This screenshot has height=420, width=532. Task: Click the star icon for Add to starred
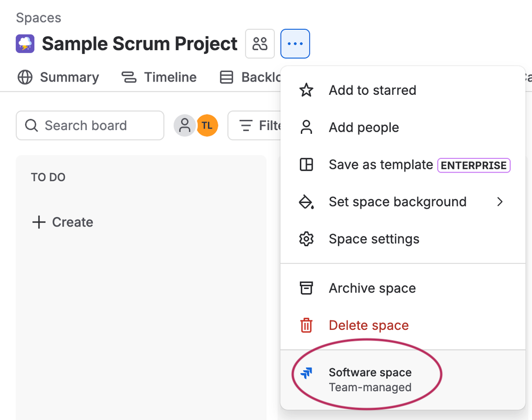click(306, 90)
